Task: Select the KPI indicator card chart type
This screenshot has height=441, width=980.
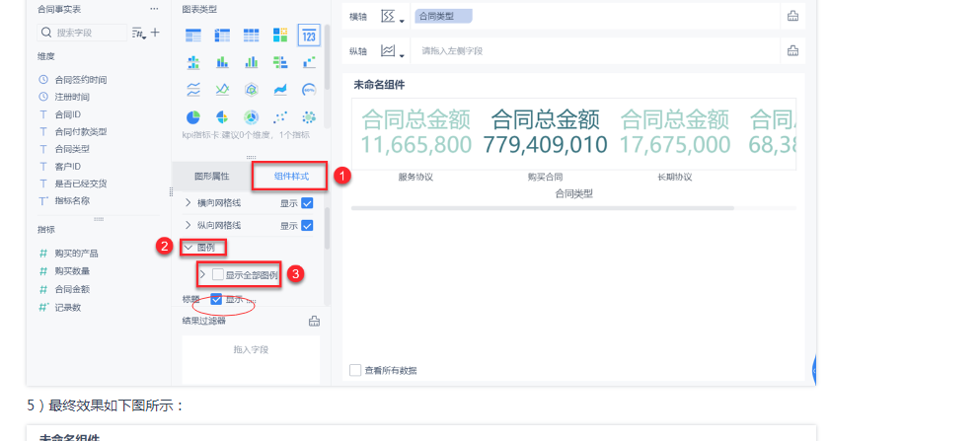Action: click(x=309, y=36)
